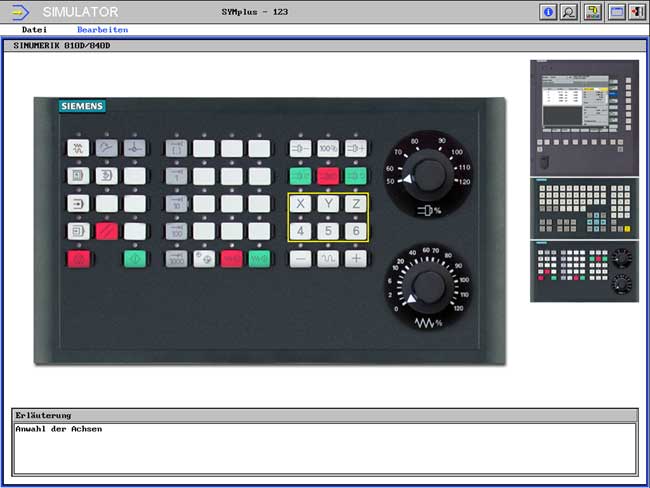Image resolution: width=650 pixels, height=488 pixels.
Task: Click the exit door icon
Action: pyautogui.click(x=636, y=12)
